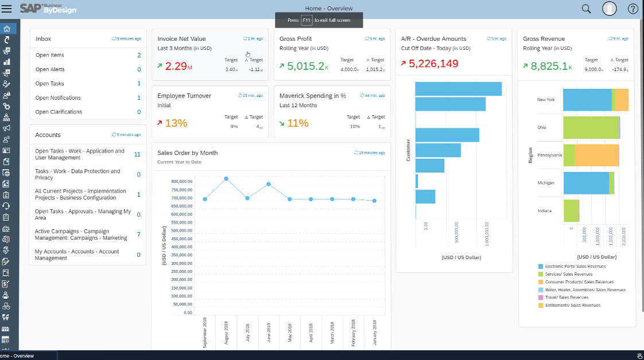Open the window with globe sidebar icon
Image resolution: width=644 pixels, height=360 pixels.
[6, 173]
